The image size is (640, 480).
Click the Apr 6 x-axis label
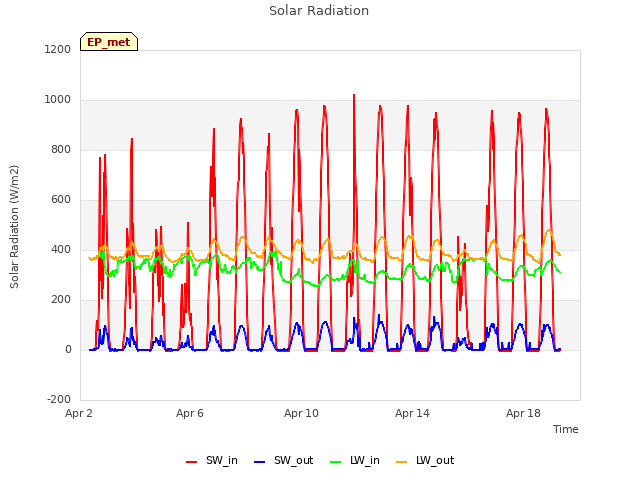tap(190, 413)
